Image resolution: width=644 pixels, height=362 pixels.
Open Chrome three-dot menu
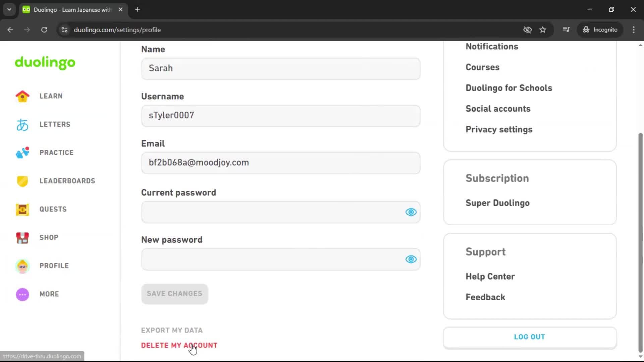(634, 30)
